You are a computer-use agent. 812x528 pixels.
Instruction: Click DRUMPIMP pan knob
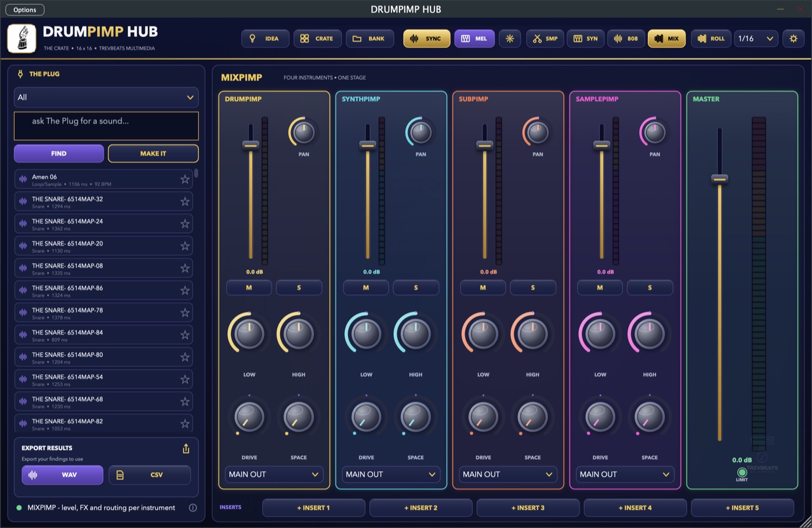pos(303,132)
